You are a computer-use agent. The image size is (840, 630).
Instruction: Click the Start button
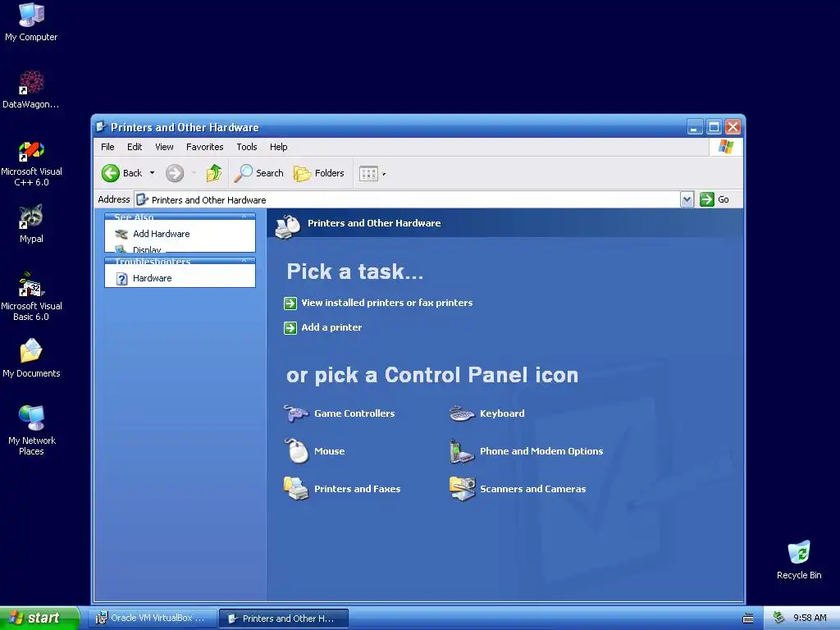point(39,619)
